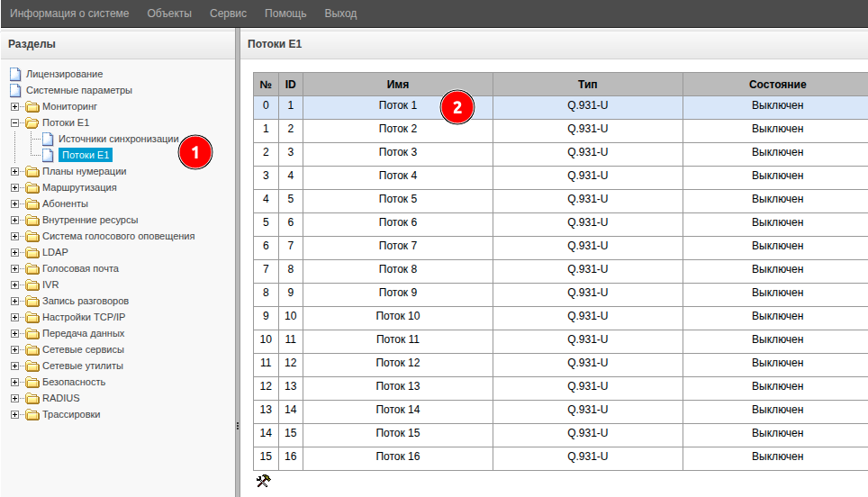Select the Поток 5 table row
The image size is (868, 497).
(397, 199)
